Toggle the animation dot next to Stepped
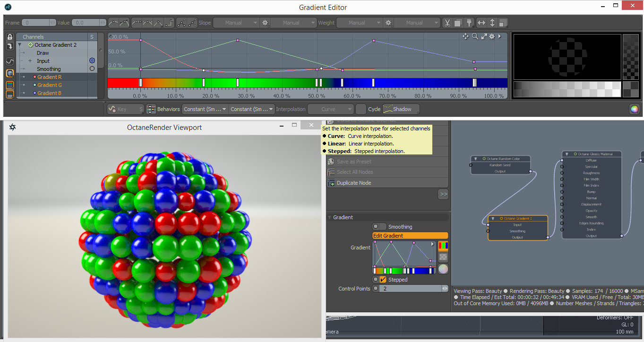 click(x=376, y=280)
